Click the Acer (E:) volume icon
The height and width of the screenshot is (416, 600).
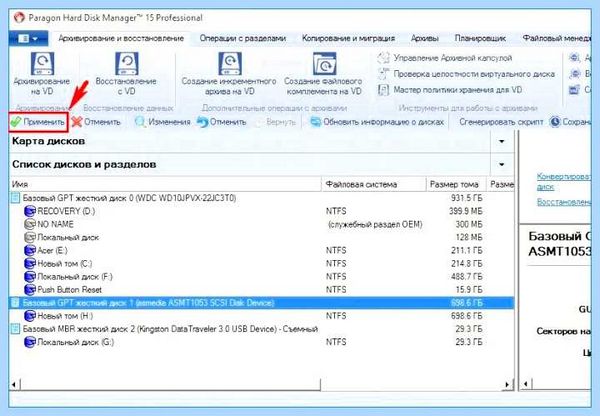(29, 251)
